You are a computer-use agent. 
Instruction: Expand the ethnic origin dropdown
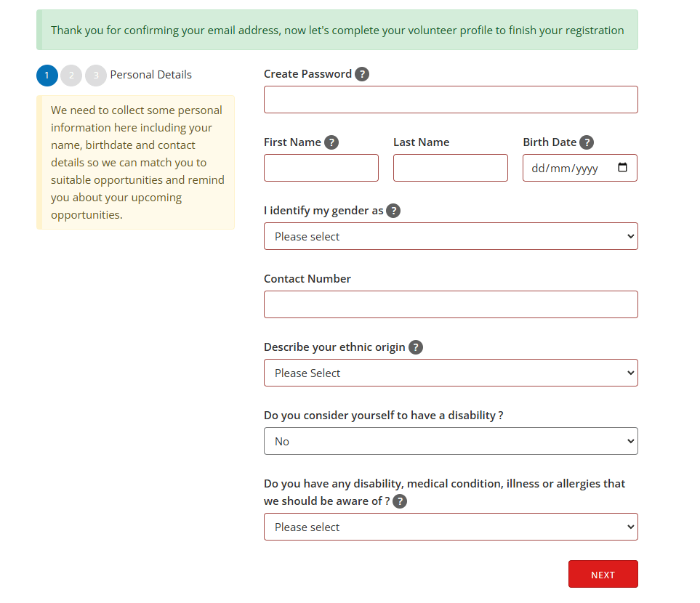[451, 373]
